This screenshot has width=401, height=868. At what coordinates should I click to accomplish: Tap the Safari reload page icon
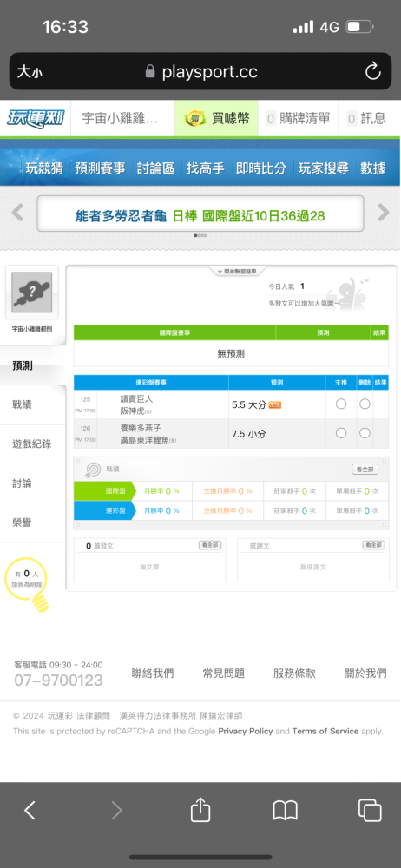tap(372, 71)
